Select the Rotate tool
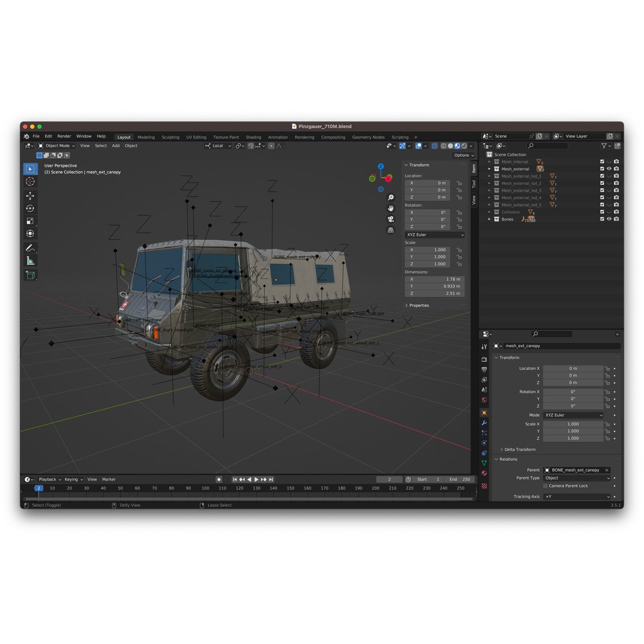Screen dimensions: 644x644 (x=30, y=209)
